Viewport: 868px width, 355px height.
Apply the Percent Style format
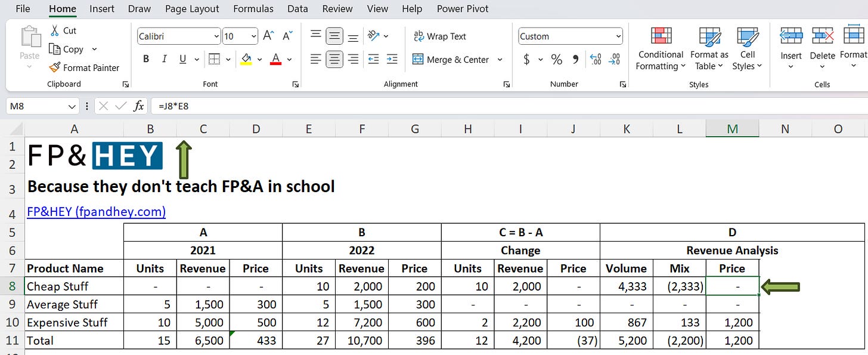[x=557, y=59]
